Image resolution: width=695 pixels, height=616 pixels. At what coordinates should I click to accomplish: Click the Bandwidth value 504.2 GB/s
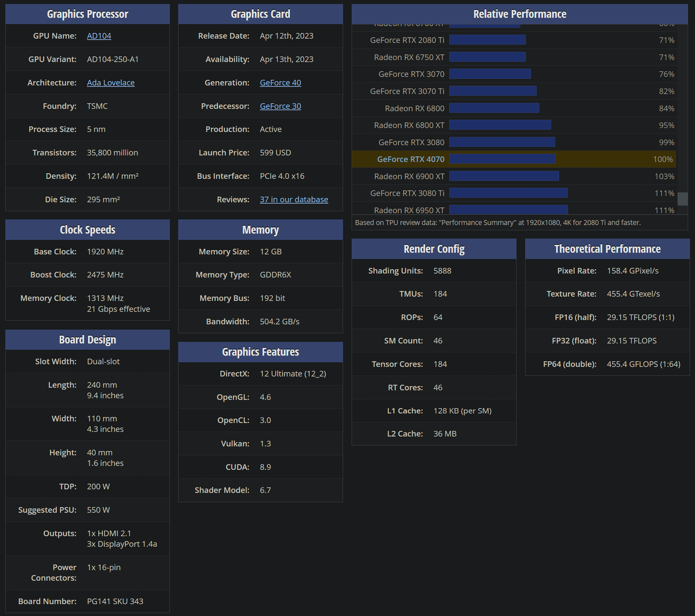pos(279,321)
